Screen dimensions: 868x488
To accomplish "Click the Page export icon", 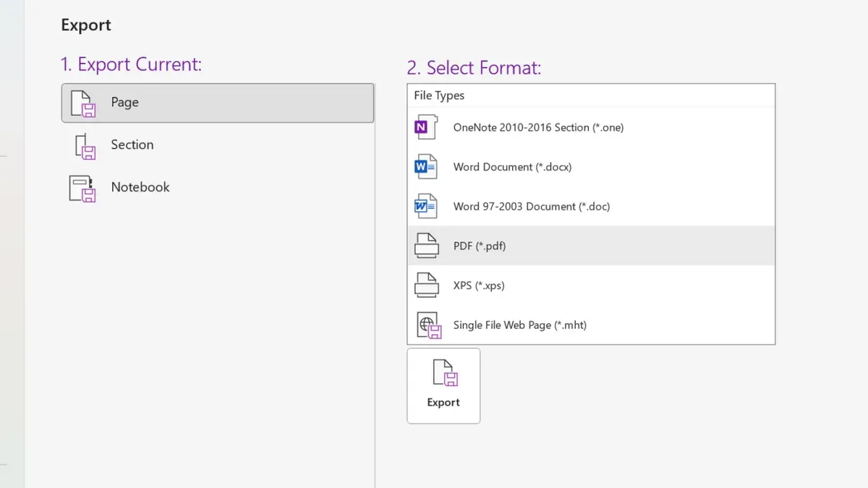I will [x=83, y=103].
